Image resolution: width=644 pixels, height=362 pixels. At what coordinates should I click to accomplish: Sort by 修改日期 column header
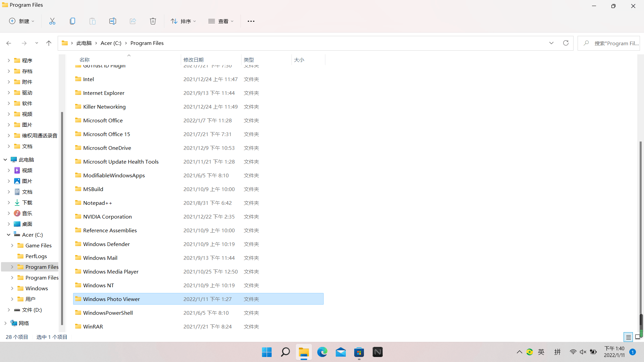[211, 60]
